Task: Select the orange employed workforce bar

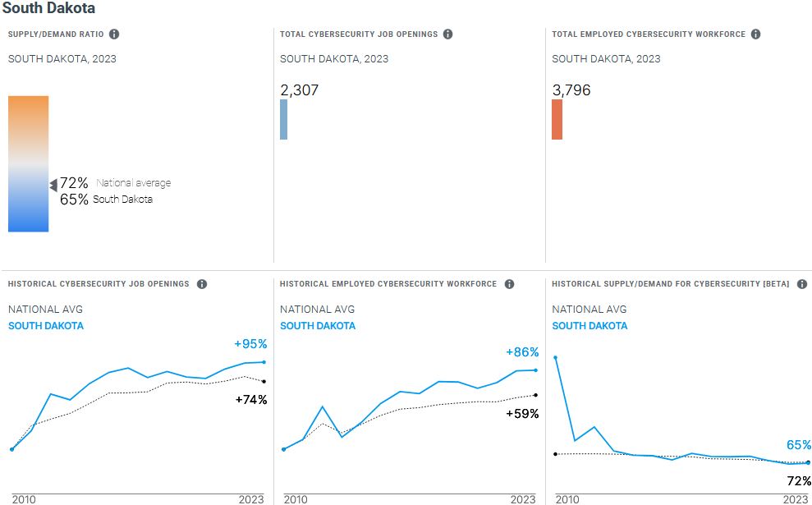Action: (557, 120)
